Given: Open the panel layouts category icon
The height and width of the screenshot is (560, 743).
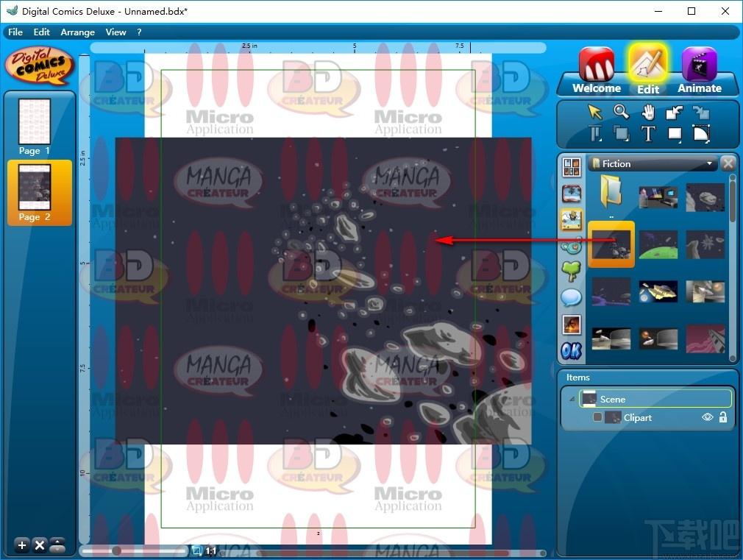Looking at the screenshot, I should 572,167.
